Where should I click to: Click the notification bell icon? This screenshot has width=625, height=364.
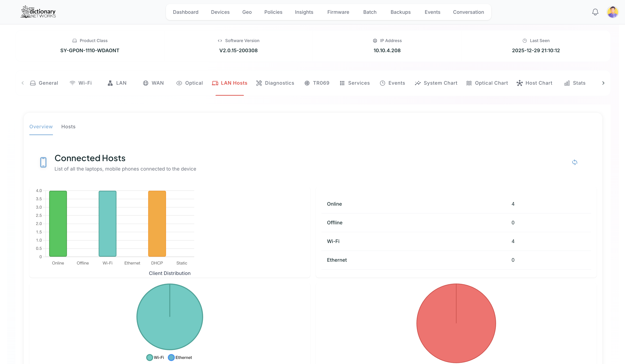(595, 12)
